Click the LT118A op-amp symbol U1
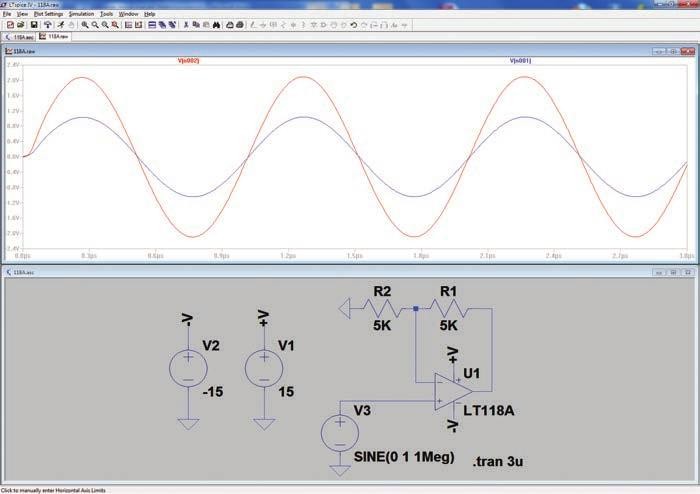The height and width of the screenshot is (494, 700). click(452, 391)
